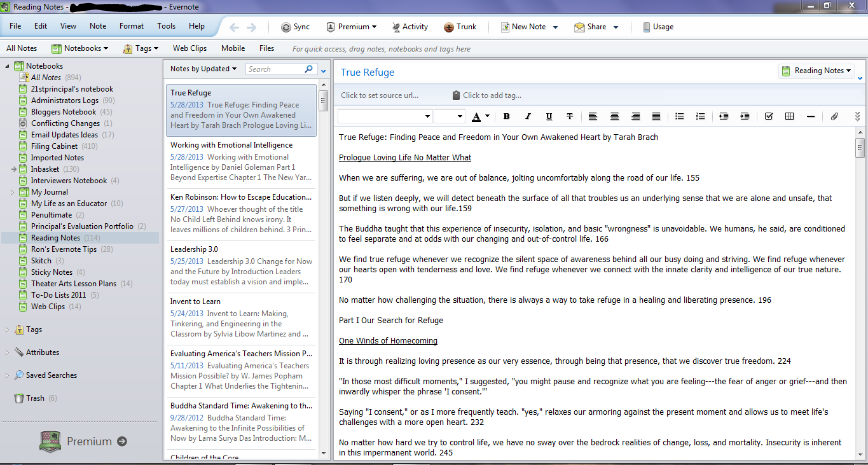Screen dimensions: 868x465
Task: Change sort order via Notes by Updated
Action: (203, 69)
